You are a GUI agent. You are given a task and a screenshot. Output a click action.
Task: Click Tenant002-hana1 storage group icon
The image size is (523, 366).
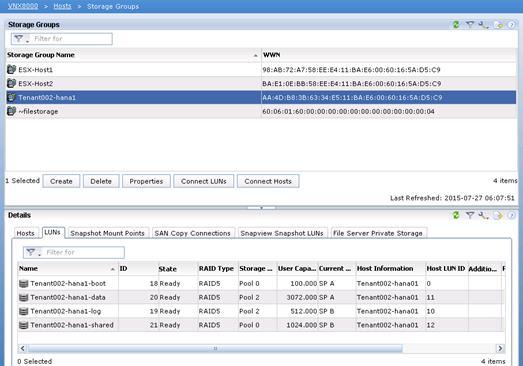(11, 97)
